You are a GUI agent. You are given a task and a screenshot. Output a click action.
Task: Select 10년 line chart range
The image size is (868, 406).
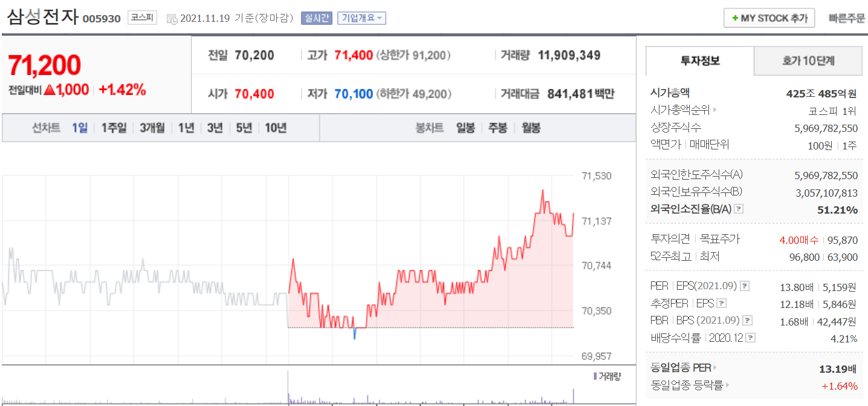pyautogui.click(x=276, y=128)
